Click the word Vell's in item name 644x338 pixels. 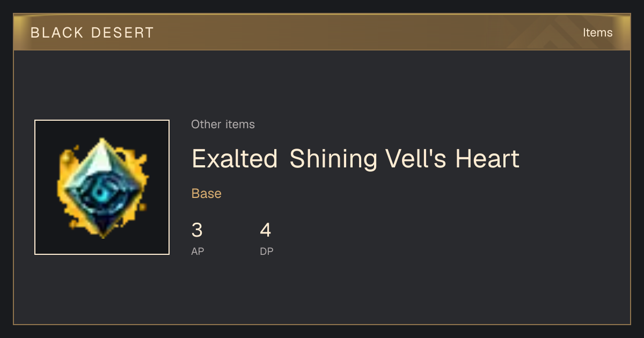[416, 159]
